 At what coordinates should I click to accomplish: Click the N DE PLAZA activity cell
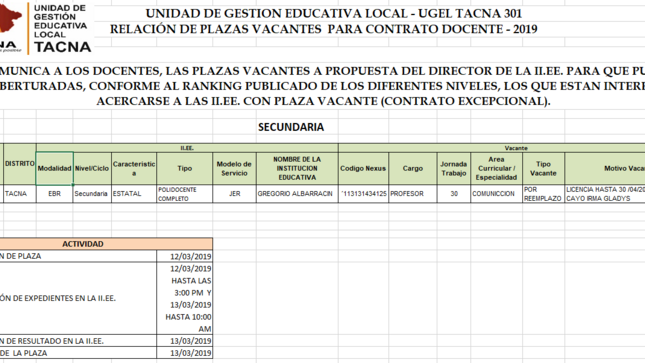pyautogui.click(x=78, y=256)
